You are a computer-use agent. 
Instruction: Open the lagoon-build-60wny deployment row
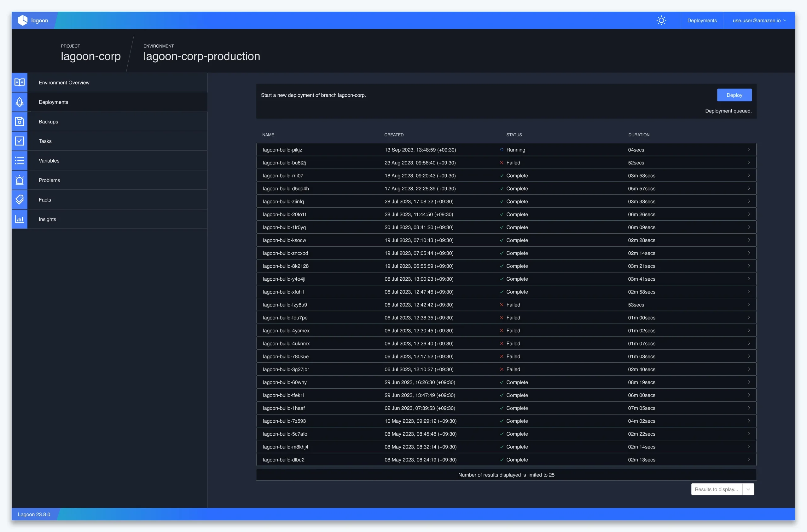tap(285, 382)
